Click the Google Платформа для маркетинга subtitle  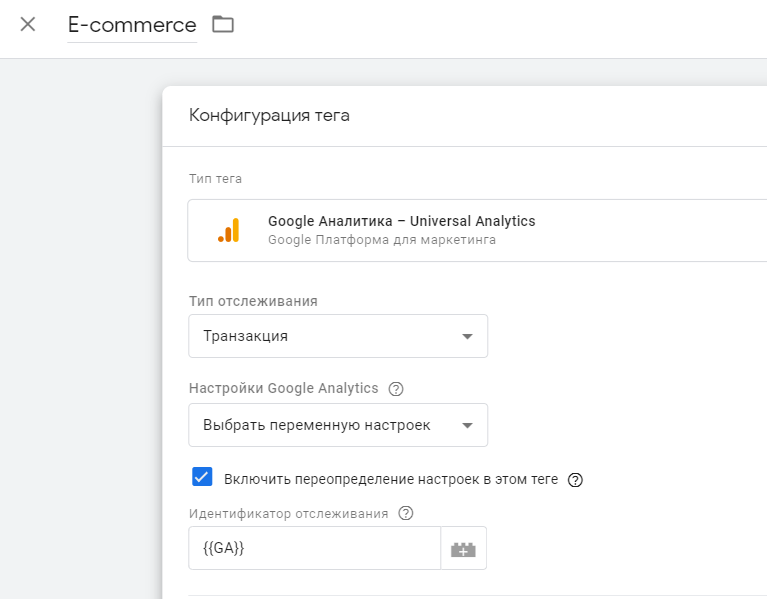[382, 240]
